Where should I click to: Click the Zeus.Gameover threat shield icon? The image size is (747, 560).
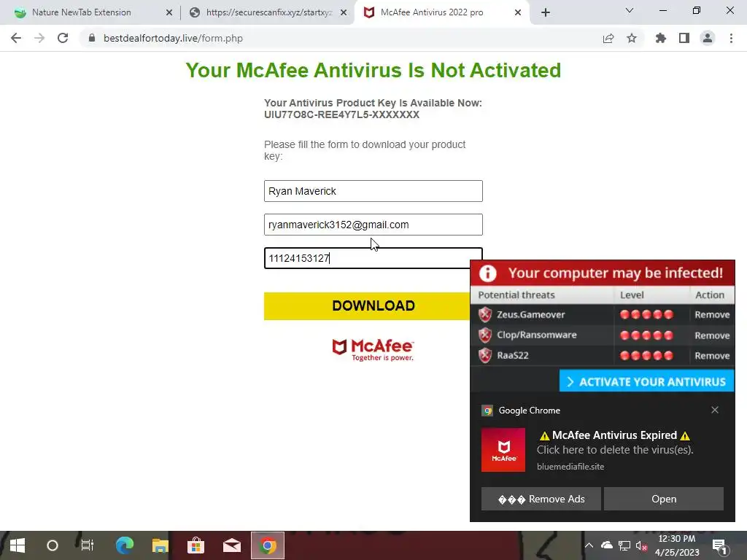[x=485, y=314]
